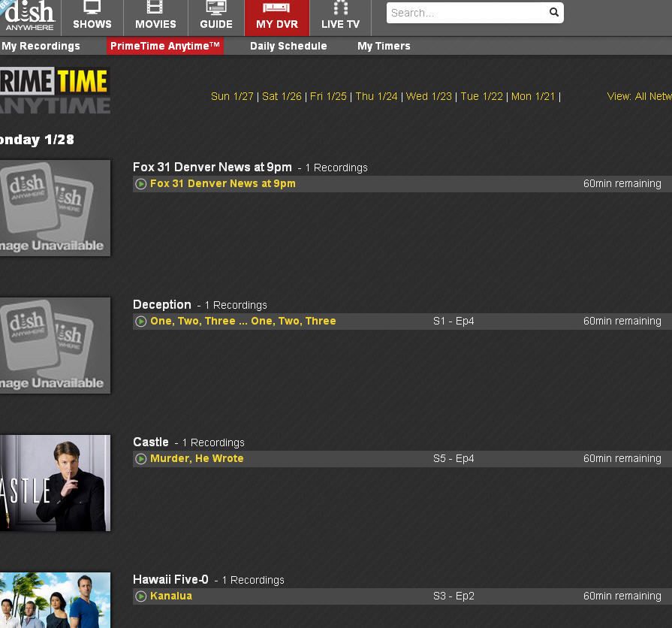Jump to Sun 1/27 recordings
Screen dimensions: 672x628
tap(232, 96)
